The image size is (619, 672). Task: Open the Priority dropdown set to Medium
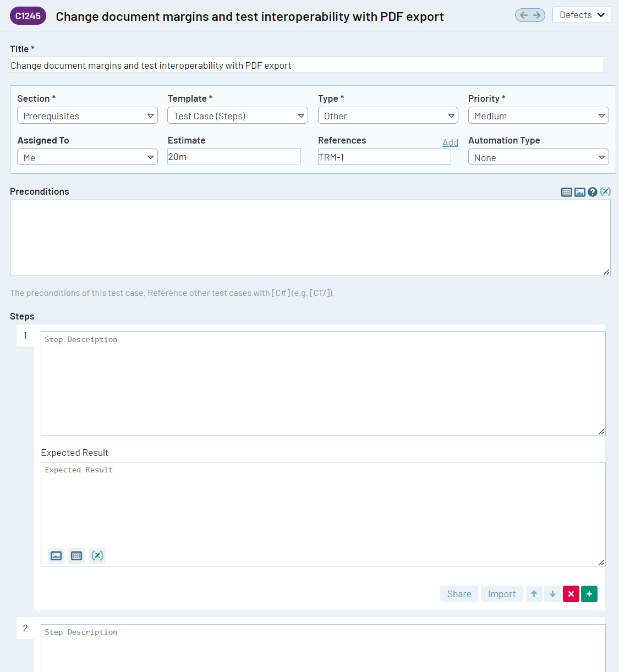[538, 116]
